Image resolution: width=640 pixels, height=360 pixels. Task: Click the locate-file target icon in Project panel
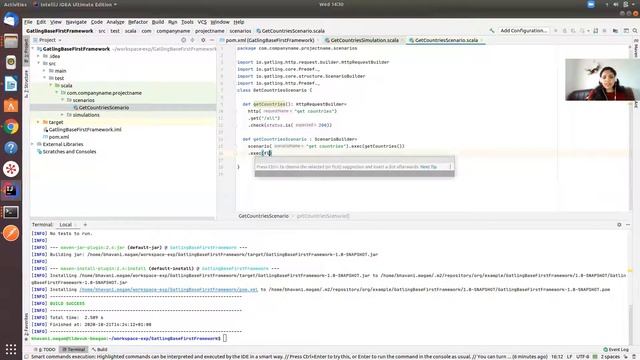[183, 40]
